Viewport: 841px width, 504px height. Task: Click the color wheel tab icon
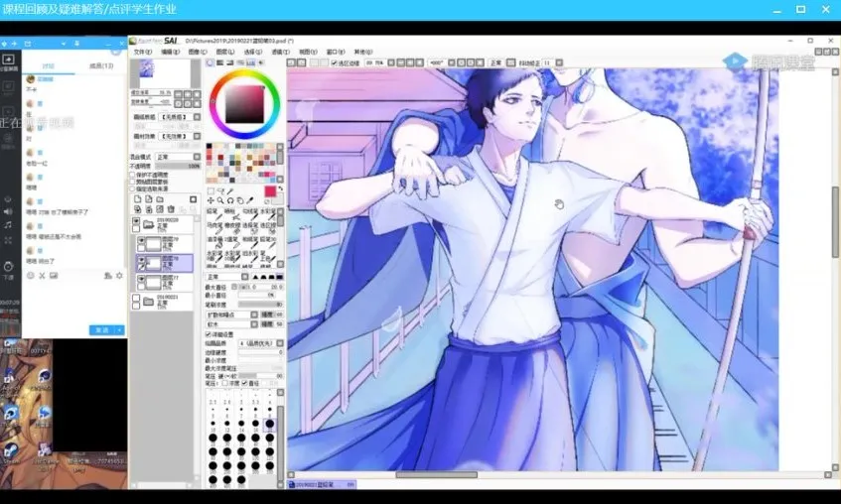point(211,63)
